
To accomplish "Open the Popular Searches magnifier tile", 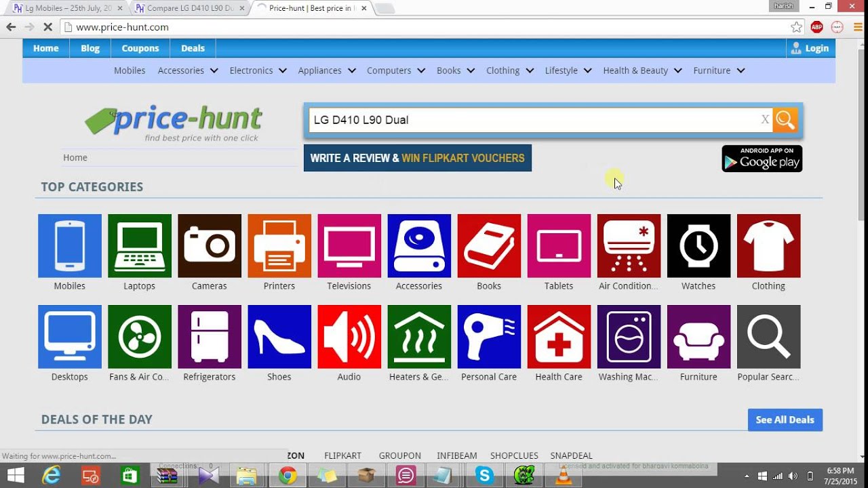I will [768, 337].
